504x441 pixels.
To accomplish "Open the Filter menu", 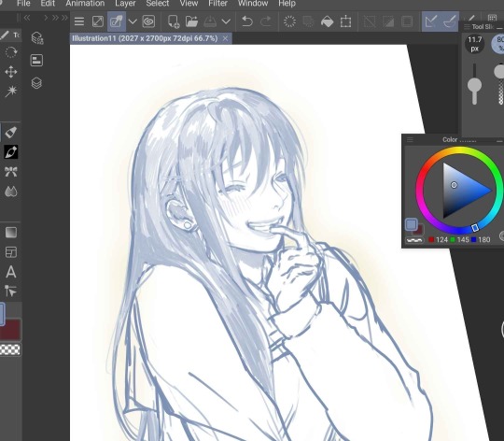I will pyautogui.click(x=217, y=4).
